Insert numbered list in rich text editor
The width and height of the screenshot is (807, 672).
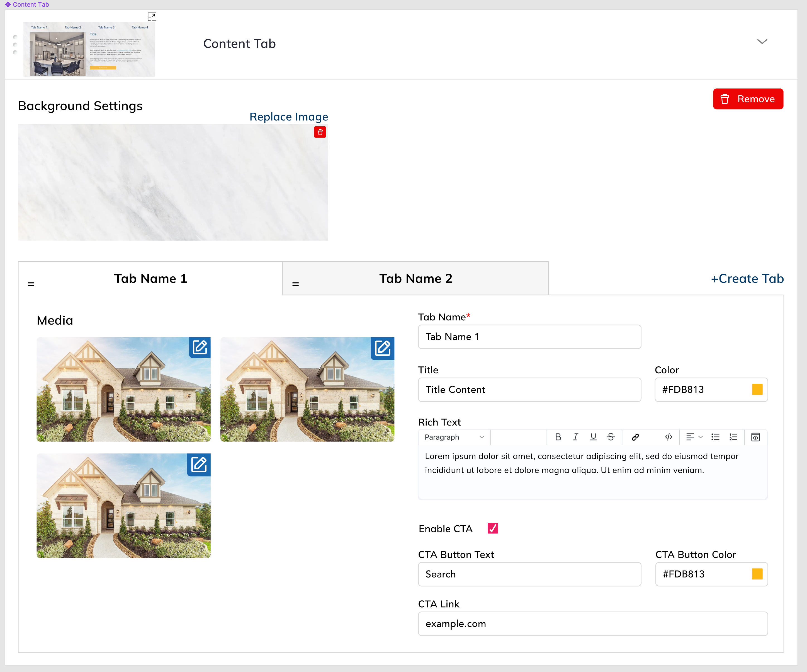click(x=733, y=437)
